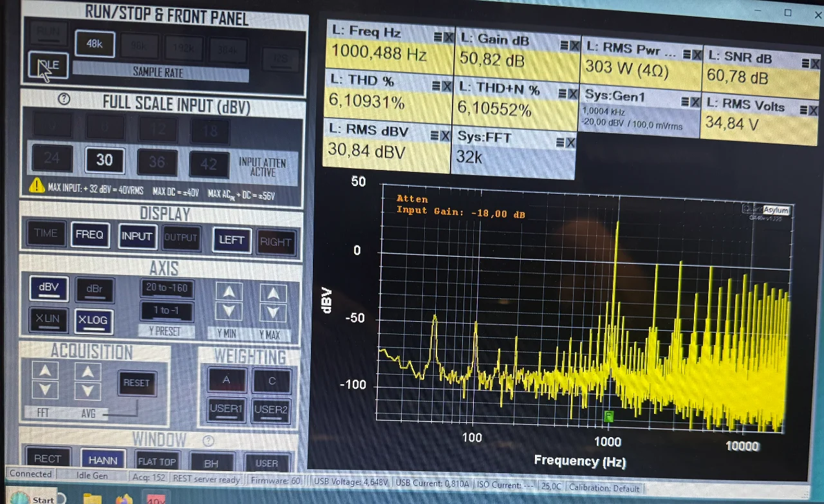824x504 pixels.
Task: Set full scale input to 30 dBV
Action: [x=104, y=160]
